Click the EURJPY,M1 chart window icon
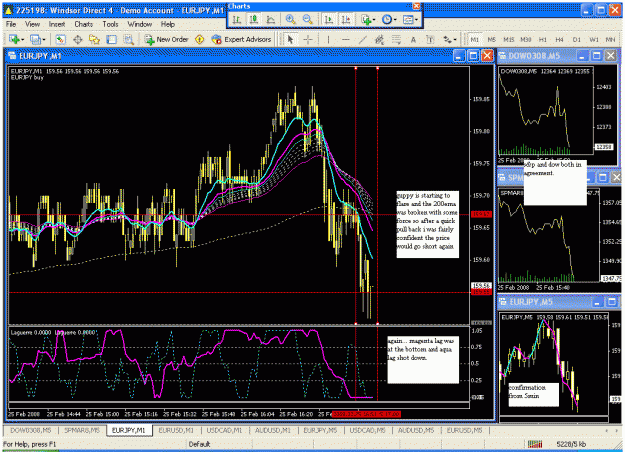The width and height of the screenshot is (625, 452). click(12, 56)
